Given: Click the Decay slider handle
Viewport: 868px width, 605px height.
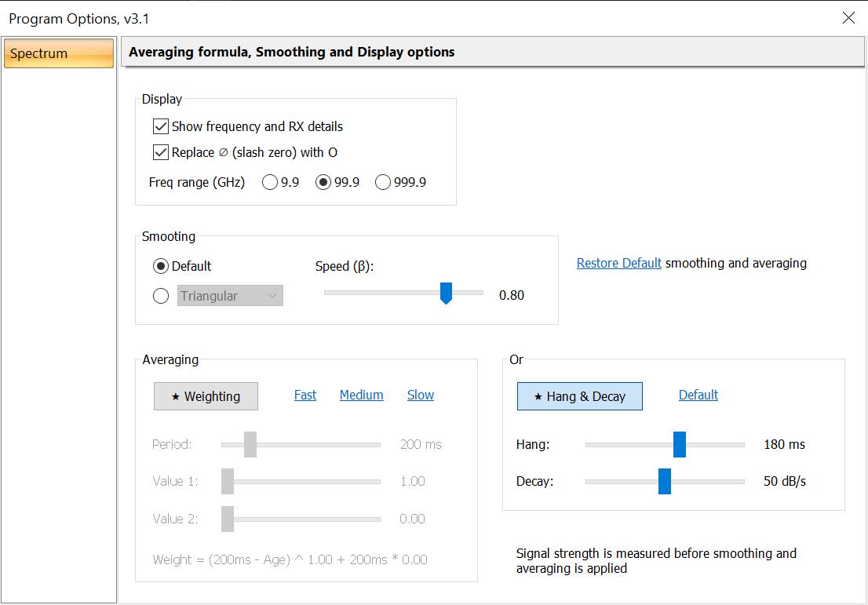Looking at the screenshot, I should pos(665,481).
